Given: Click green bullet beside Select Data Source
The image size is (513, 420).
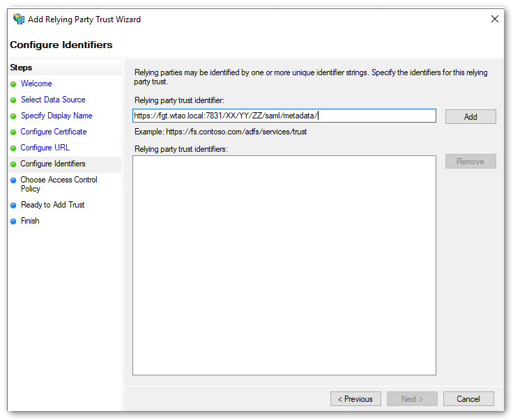Looking at the screenshot, I should coord(13,100).
